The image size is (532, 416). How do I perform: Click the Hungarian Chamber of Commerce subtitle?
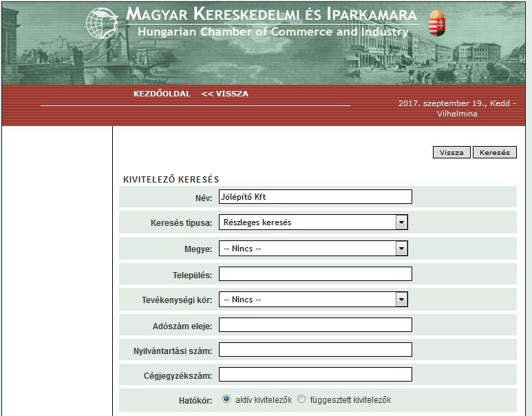(x=273, y=32)
